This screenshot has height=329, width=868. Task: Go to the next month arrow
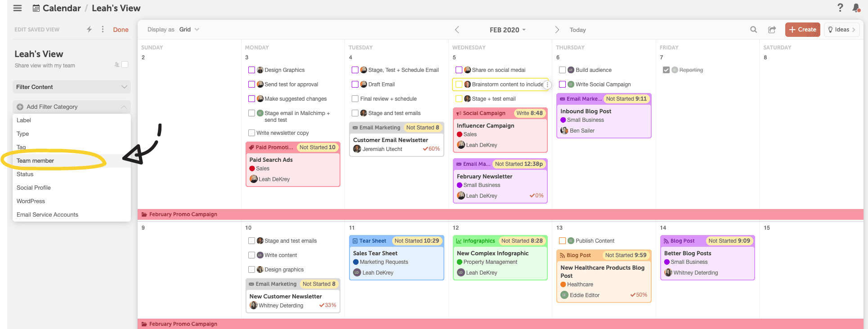click(x=557, y=30)
